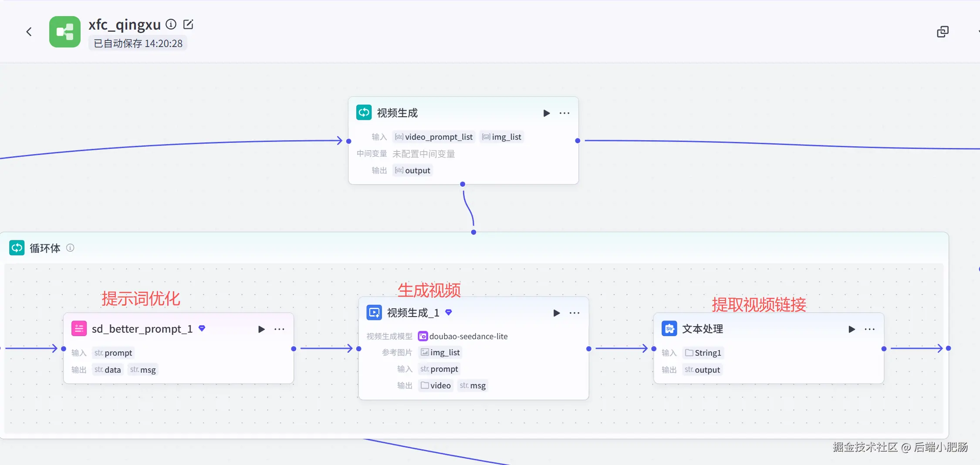Run the 视频生成 loop node
Viewport: 980px width, 465px height.
(547, 113)
